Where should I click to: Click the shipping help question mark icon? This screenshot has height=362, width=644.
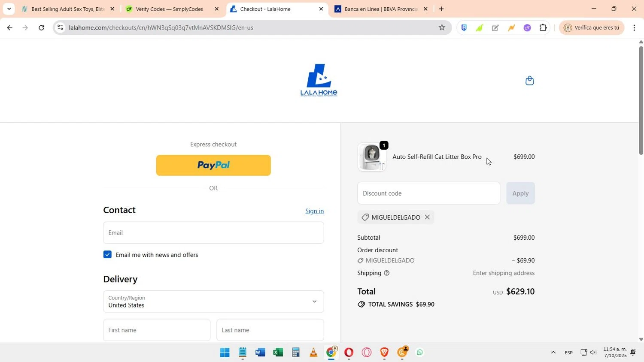point(386,273)
